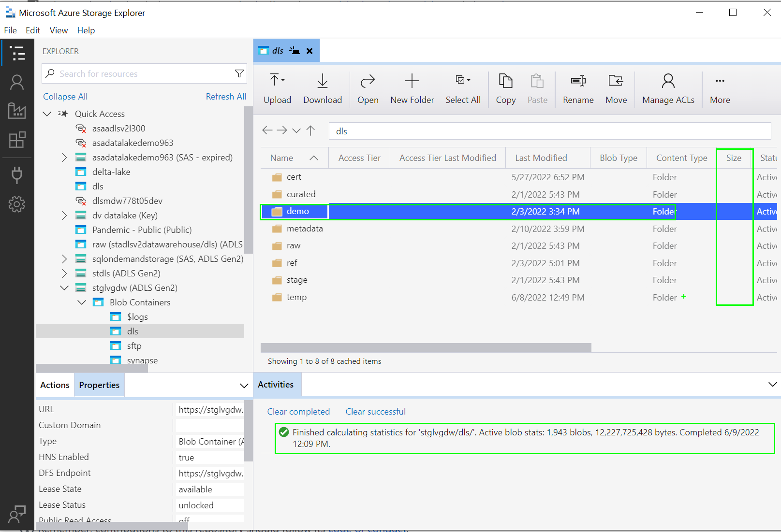Click the Clear successful link
Image resolution: width=781 pixels, height=532 pixels.
(375, 412)
